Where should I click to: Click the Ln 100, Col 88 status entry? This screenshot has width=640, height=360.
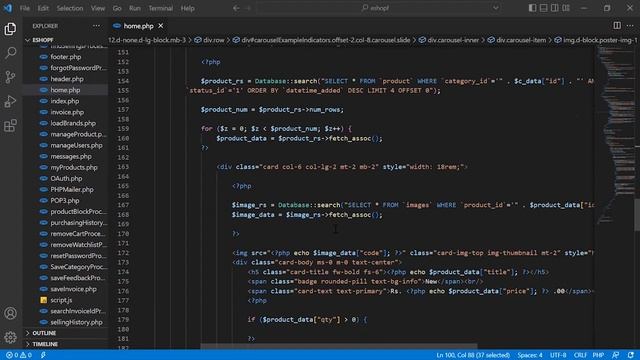click(x=473, y=355)
